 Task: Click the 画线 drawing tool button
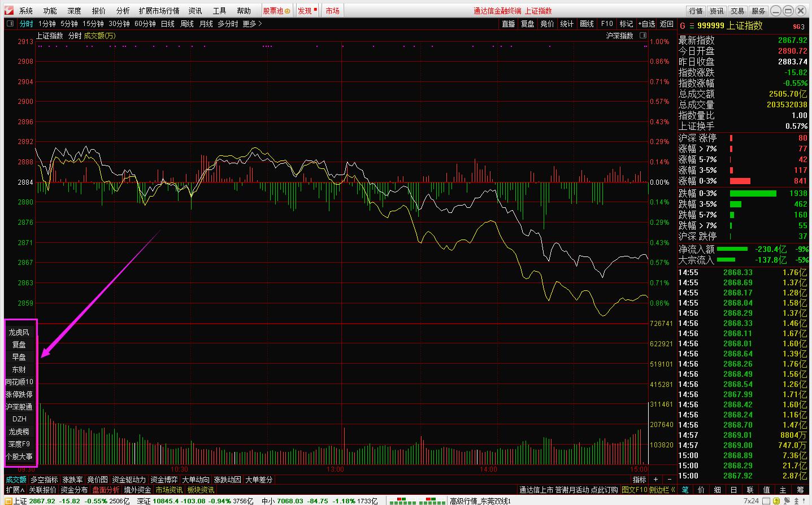(587, 24)
